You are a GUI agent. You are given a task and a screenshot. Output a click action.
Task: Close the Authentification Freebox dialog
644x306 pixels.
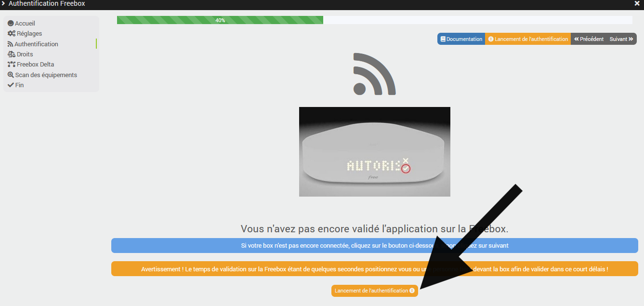pyautogui.click(x=637, y=3)
